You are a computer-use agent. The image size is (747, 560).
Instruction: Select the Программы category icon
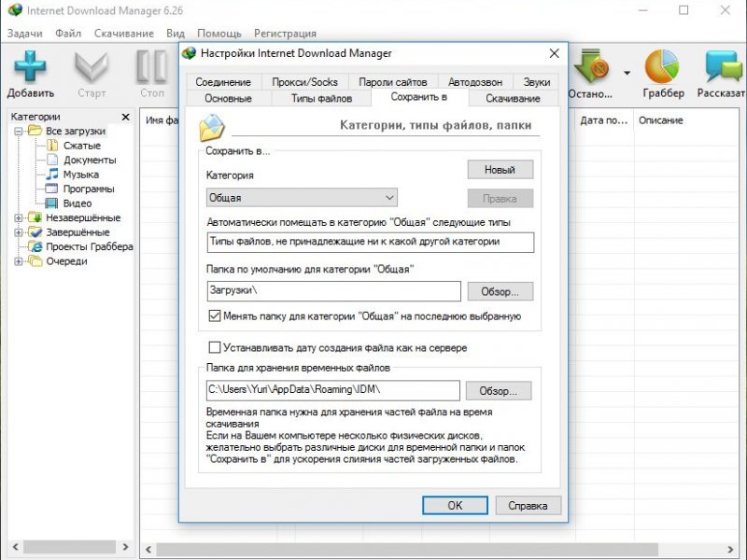[51, 189]
